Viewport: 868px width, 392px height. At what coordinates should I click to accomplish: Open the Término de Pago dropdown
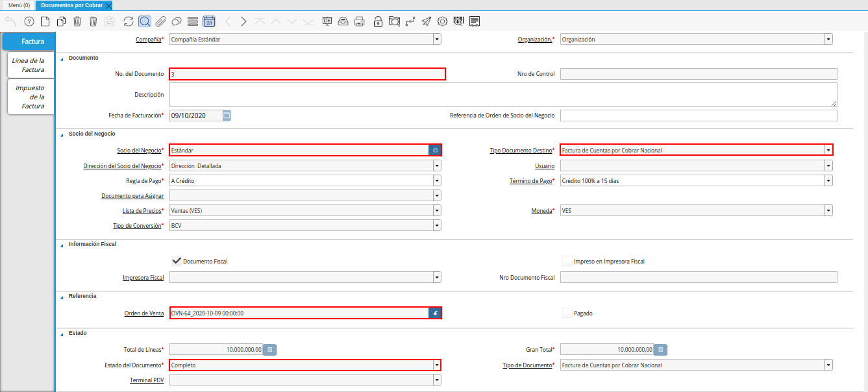tap(828, 181)
